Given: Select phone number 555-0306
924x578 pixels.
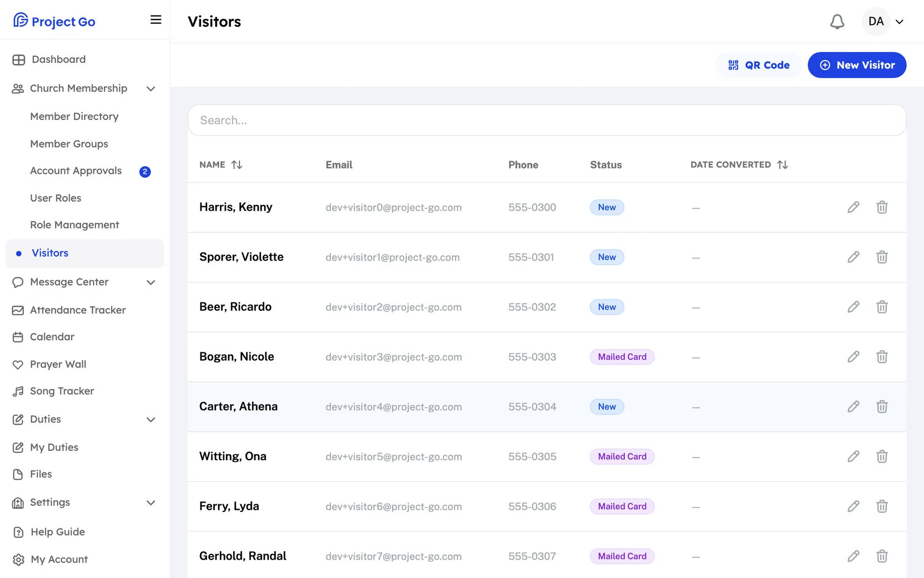Looking at the screenshot, I should click(x=532, y=506).
